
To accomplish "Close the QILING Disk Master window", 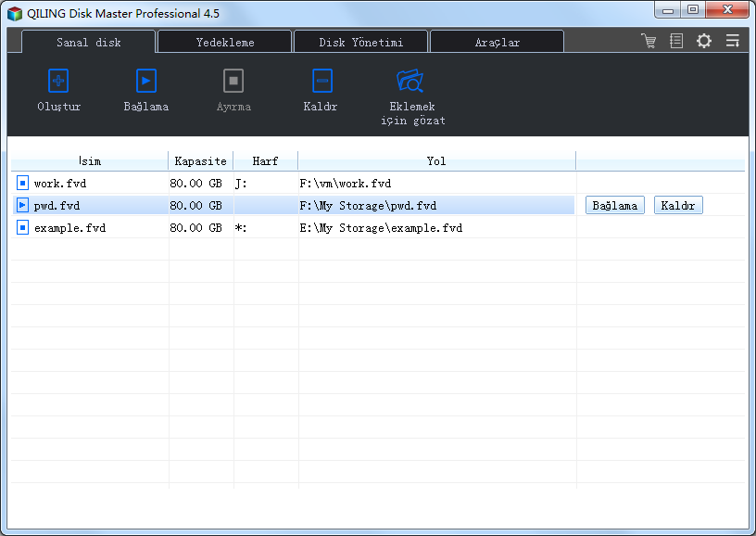I will 727,9.
